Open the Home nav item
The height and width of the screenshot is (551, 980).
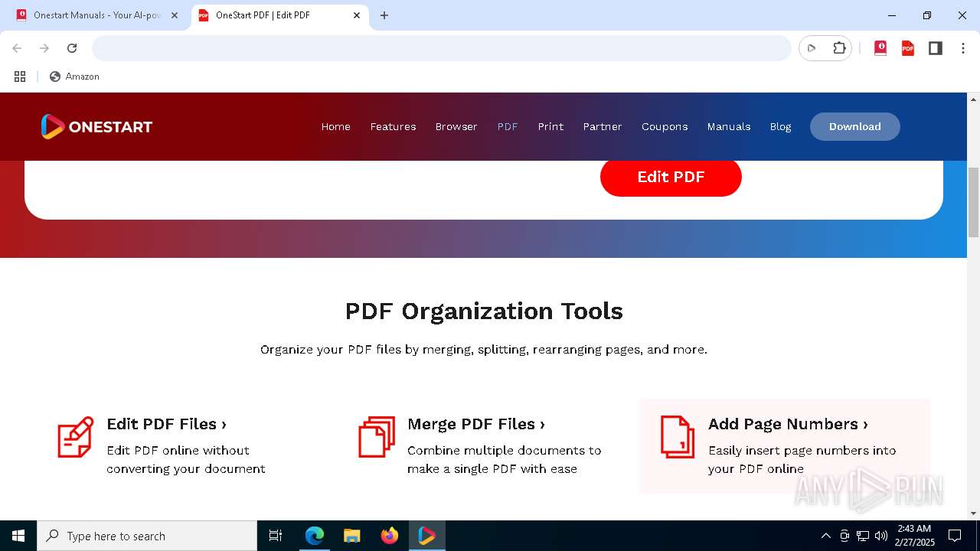coord(335,126)
